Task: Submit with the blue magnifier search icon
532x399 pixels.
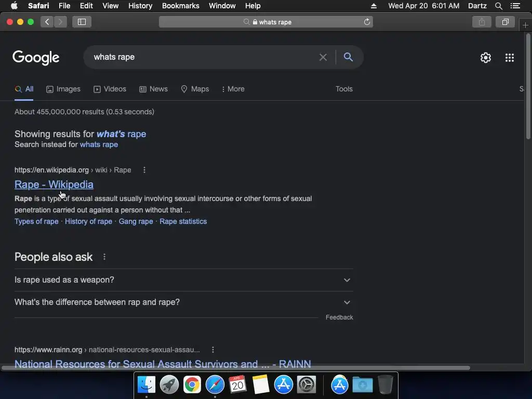Action: 348,57
